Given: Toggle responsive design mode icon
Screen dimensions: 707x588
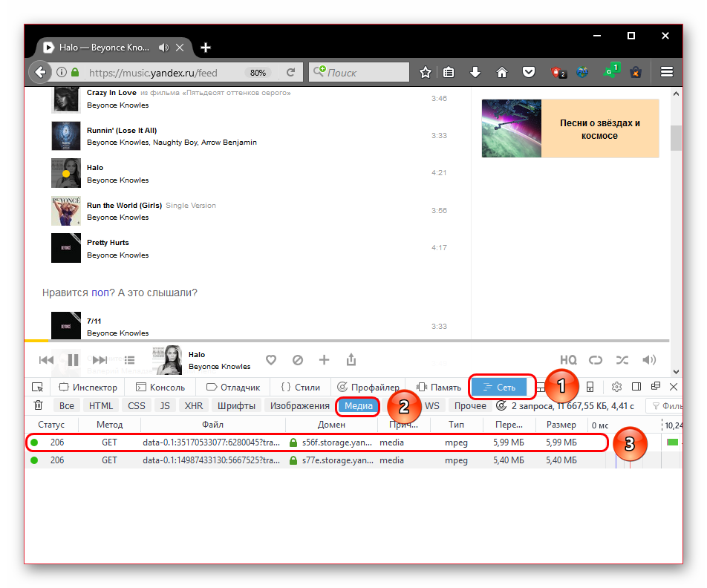Looking at the screenshot, I should click(590, 387).
